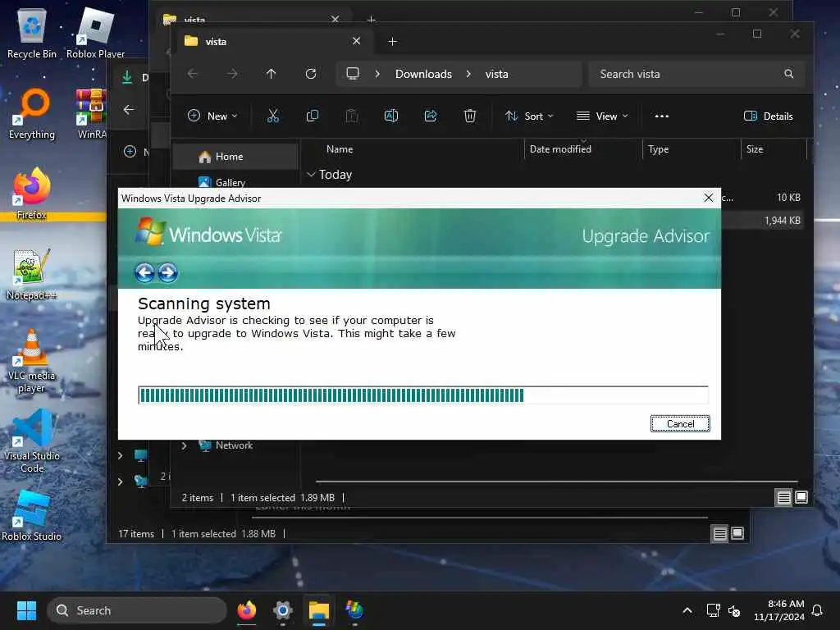Click Cancel in Upgrade Advisor dialog
This screenshot has width=840, height=630.
coord(680,424)
